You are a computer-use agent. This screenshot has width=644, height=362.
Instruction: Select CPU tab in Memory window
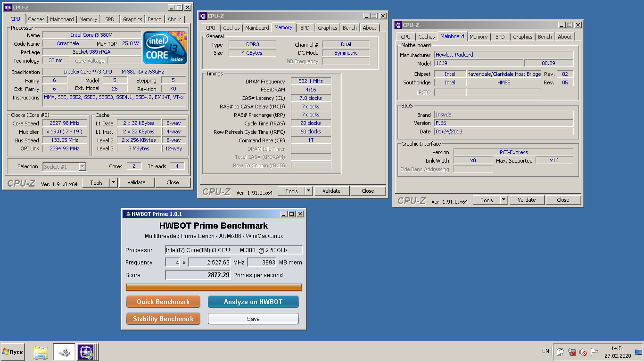pyautogui.click(x=211, y=28)
